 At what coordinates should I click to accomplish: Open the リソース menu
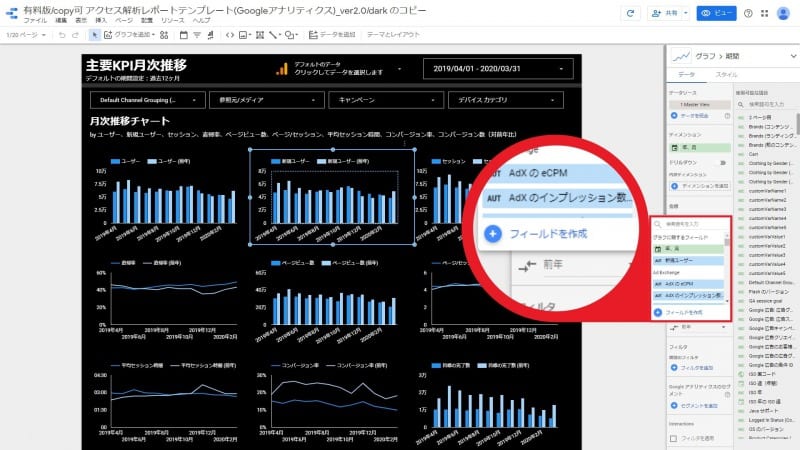[172, 20]
